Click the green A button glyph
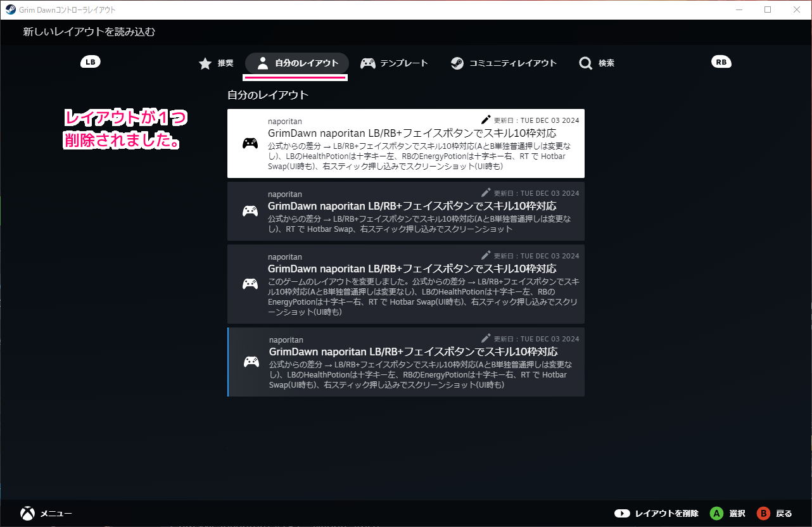Screen dimensions: 812x527 coord(716,514)
